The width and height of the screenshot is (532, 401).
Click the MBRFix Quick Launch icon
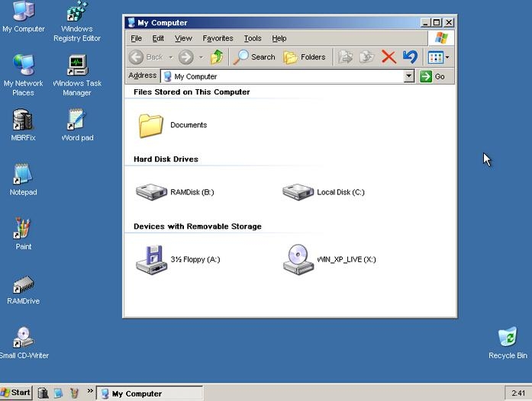click(x=43, y=393)
